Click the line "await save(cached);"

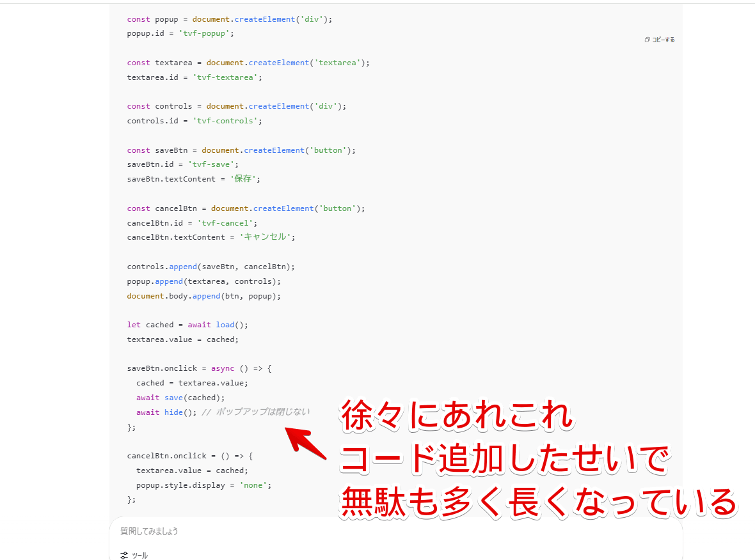click(180, 398)
